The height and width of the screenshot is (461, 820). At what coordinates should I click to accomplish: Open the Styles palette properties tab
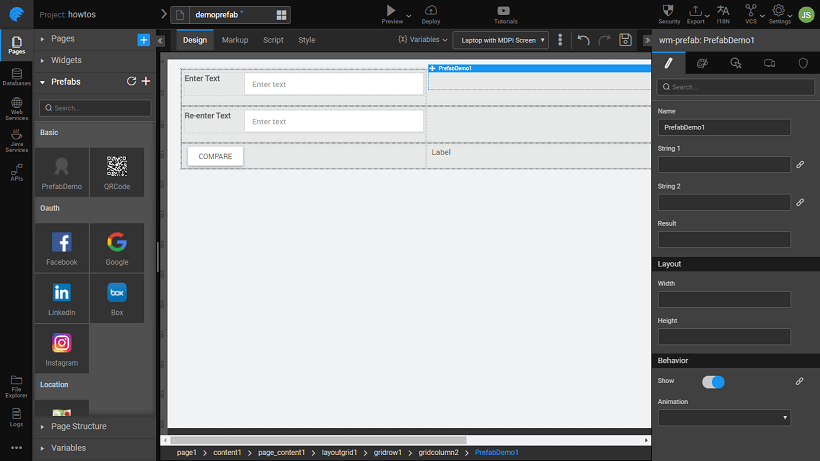702,63
